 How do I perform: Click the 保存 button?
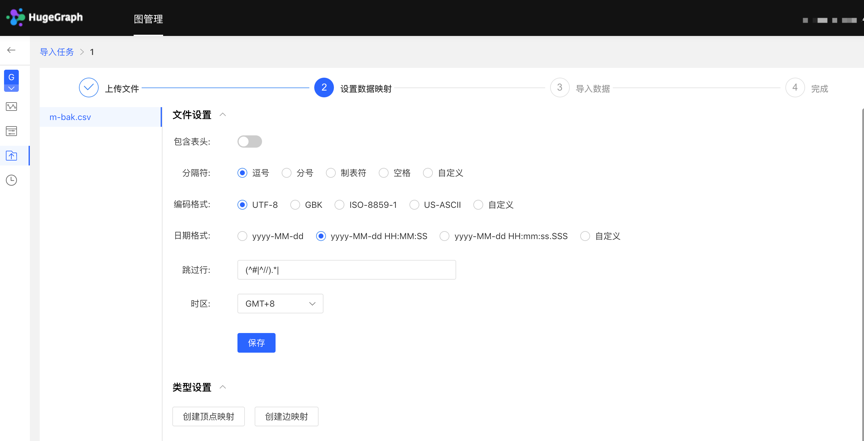(x=256, y=343)
